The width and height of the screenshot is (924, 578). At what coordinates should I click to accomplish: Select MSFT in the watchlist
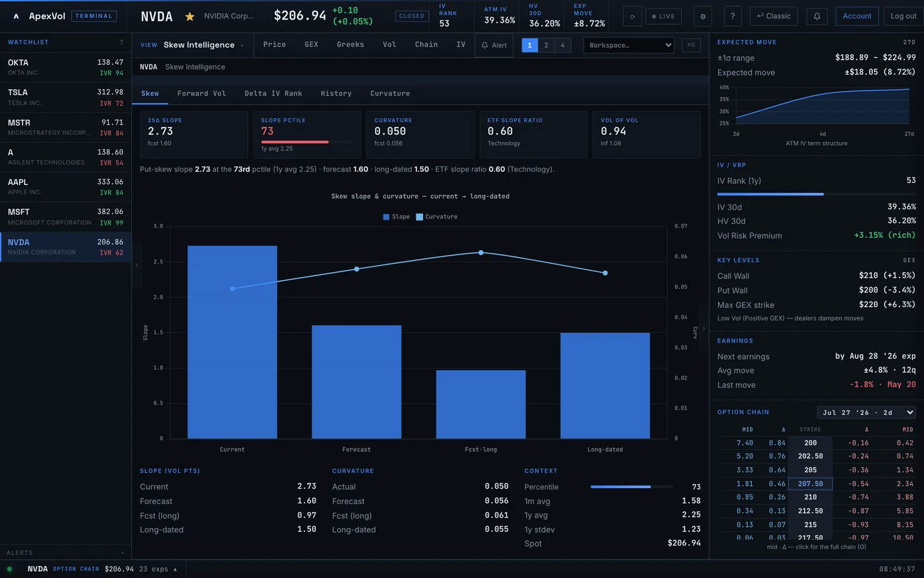tap(65, 217)
